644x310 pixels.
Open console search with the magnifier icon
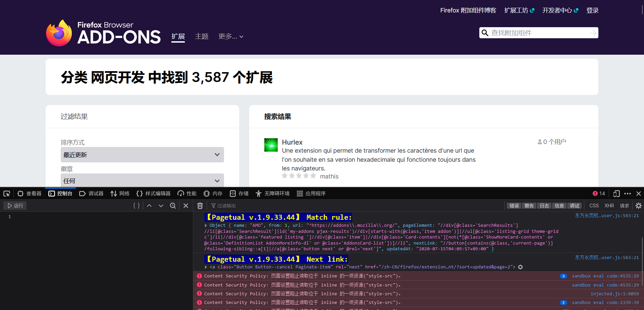pos(173,205)
